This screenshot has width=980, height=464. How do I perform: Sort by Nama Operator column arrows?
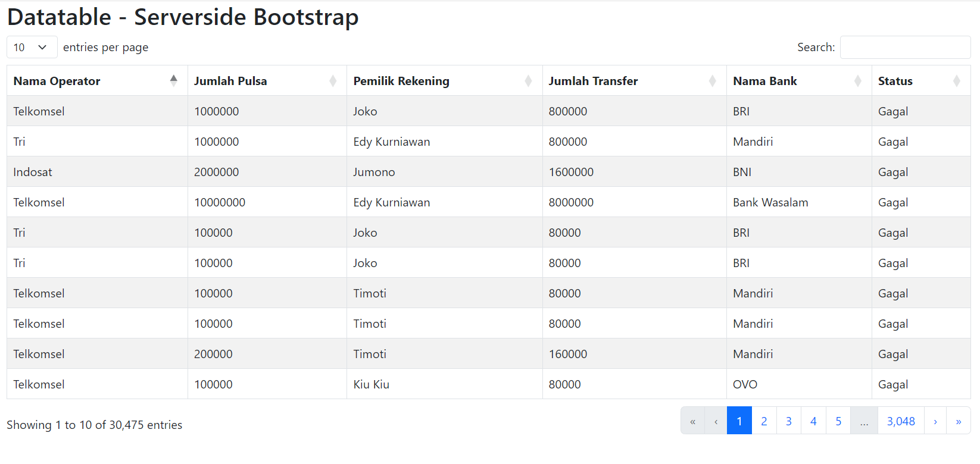[173, 81]
